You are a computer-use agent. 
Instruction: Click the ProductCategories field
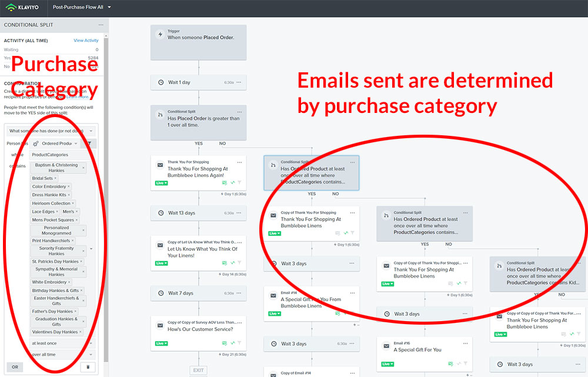62,155
